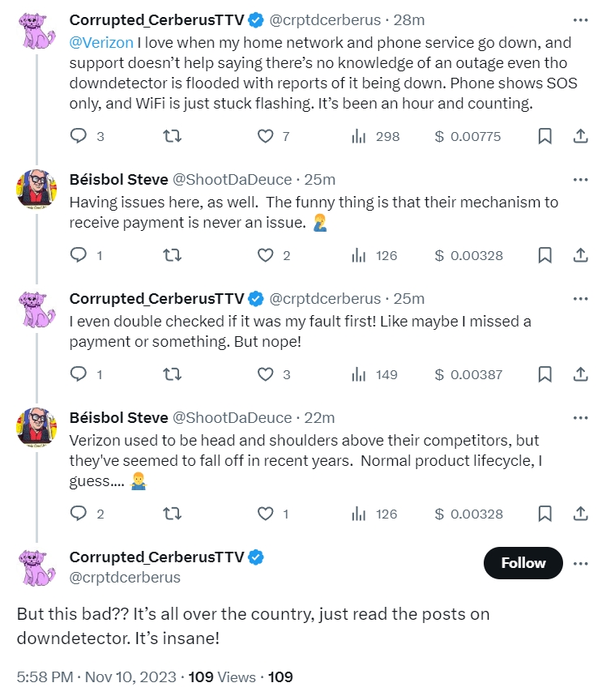The height and width of the screenshot is (700, 602).
Task: Reply to Béisbol Steve's payment mechanism tweet
Action: (79, 255)
